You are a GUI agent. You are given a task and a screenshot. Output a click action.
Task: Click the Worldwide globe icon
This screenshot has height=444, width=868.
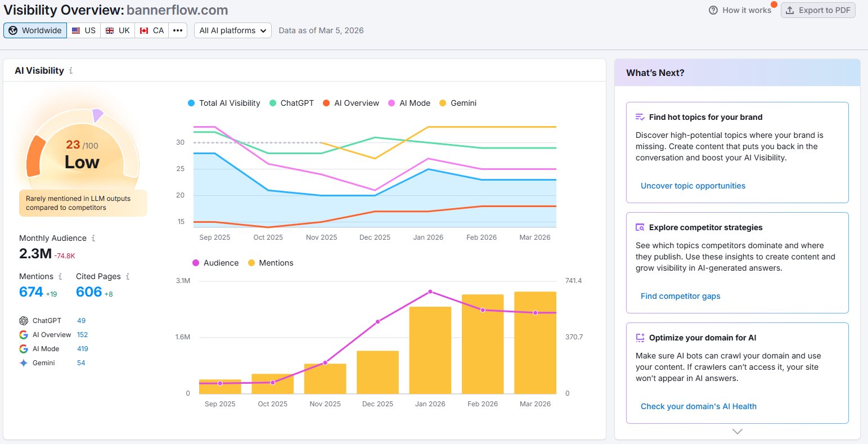[x=13, y=30]
